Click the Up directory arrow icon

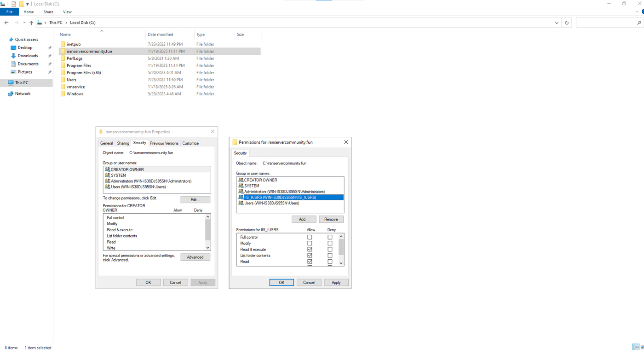(31, 23)
